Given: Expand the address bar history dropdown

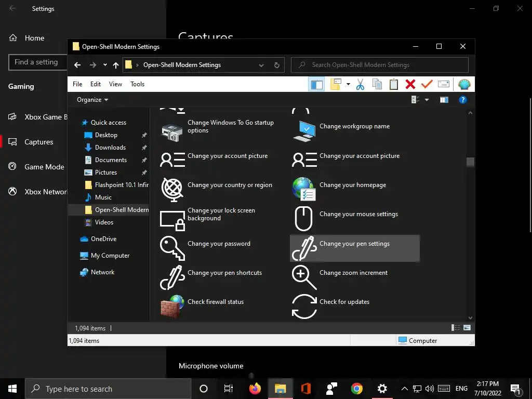Looking at the screenshot, I should pos(261,65).
